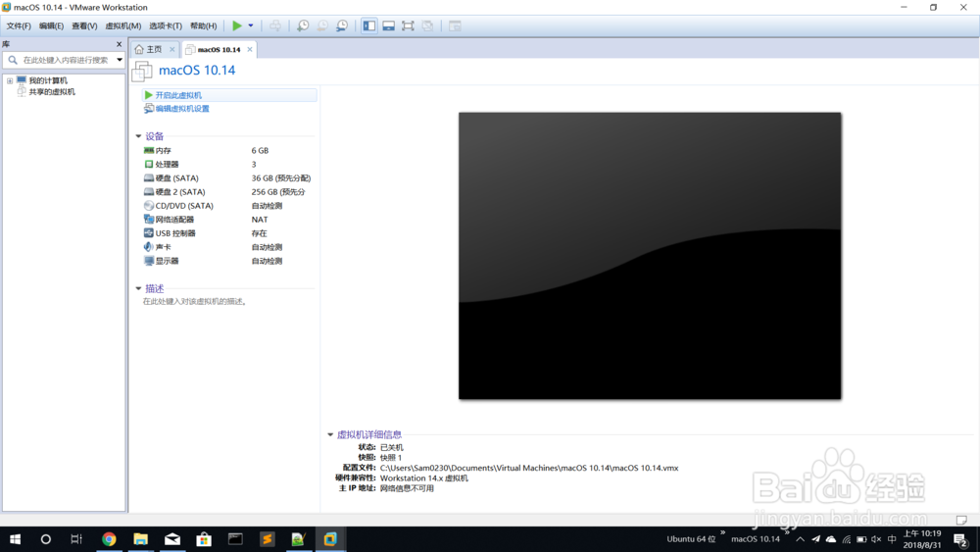Viewport: 980px width, 552px height.
Task: Open the 帮助(H) menu
Action: (203, 25)
